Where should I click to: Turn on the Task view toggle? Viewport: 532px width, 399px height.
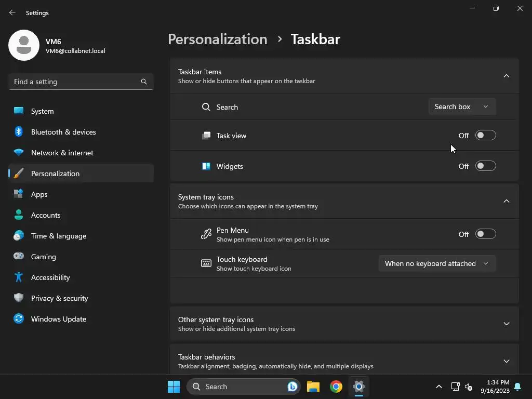point(486,136)
